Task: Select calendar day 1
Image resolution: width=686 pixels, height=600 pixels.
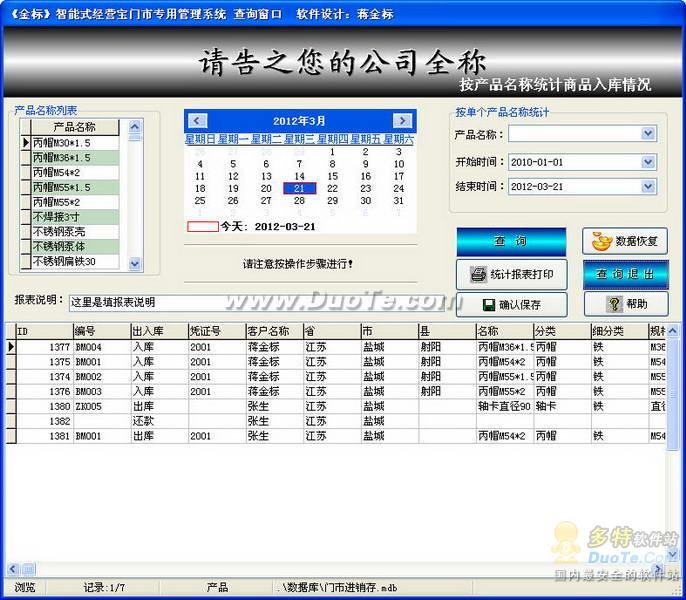Action: [x=332, y=152]
